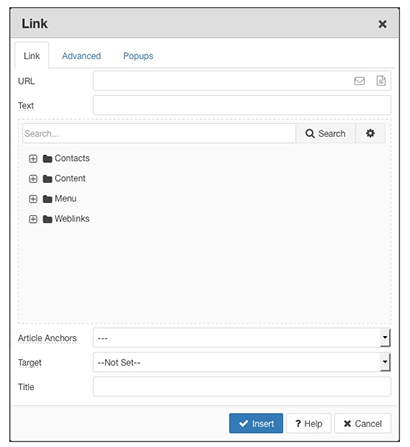Switch to the Advanced tab

point(81,56)
